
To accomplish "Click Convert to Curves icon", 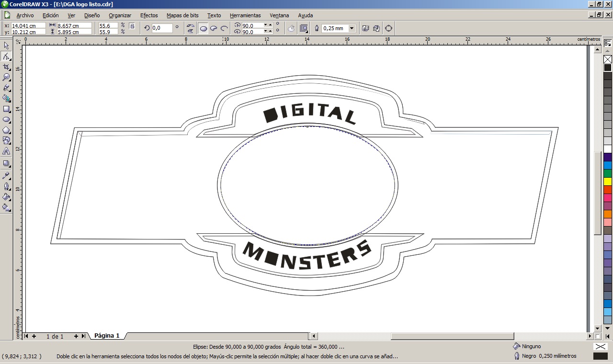I will (388, 28).
